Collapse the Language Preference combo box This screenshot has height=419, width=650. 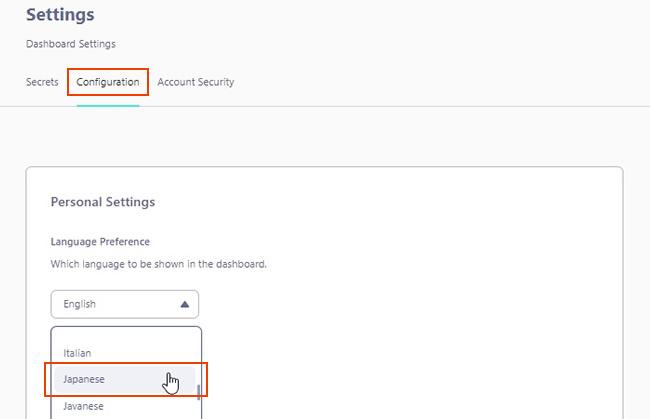125,304
